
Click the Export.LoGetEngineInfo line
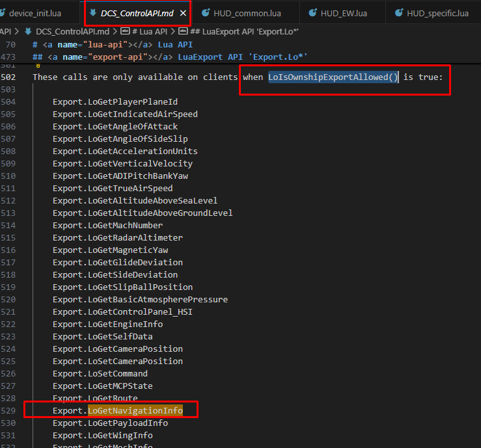pyautogui.click(x=107, y=324)
